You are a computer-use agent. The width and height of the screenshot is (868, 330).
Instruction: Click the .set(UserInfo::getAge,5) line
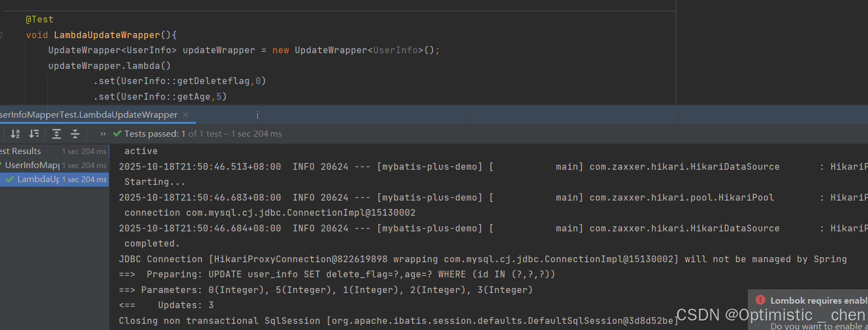pos(160,97)
